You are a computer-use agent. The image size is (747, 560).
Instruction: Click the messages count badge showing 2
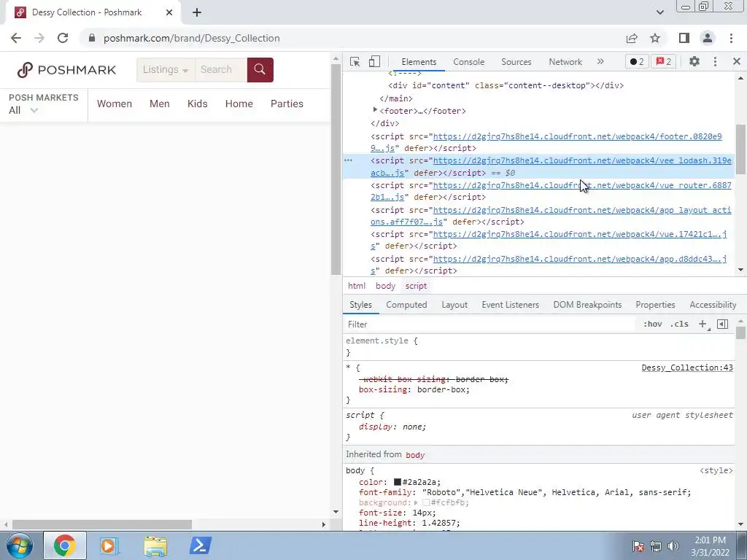(636, 61)
